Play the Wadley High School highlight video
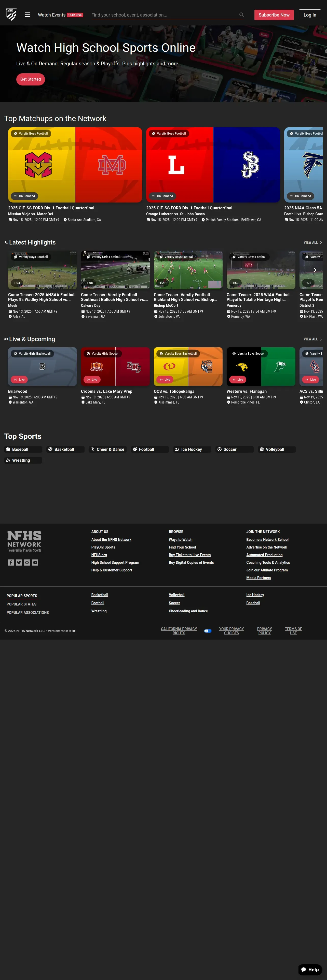Viewport: 327px width, 980px height. [x=42, y=270]
